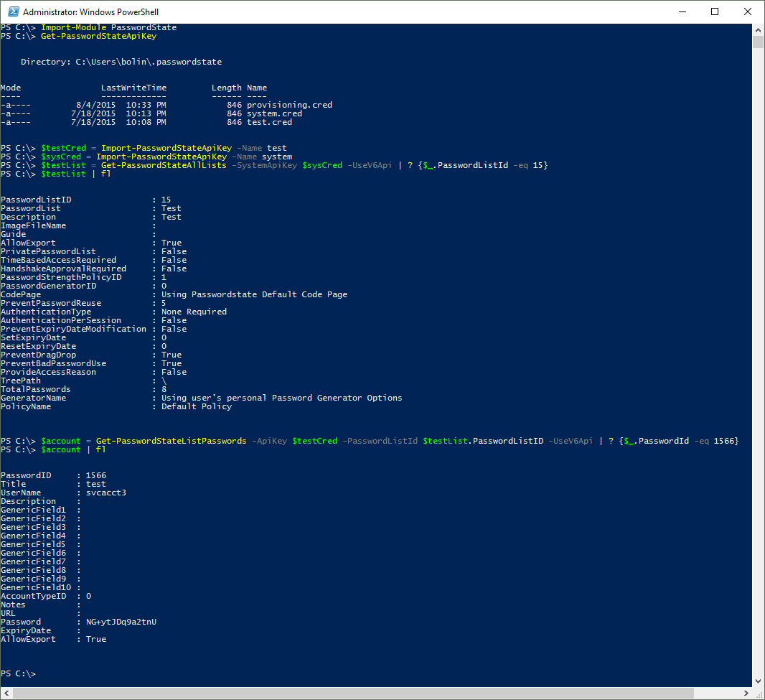Click the '-UseV6Api' parameter on the $testList line
Viewport: 765px width, 700px height.
point(370,165)
